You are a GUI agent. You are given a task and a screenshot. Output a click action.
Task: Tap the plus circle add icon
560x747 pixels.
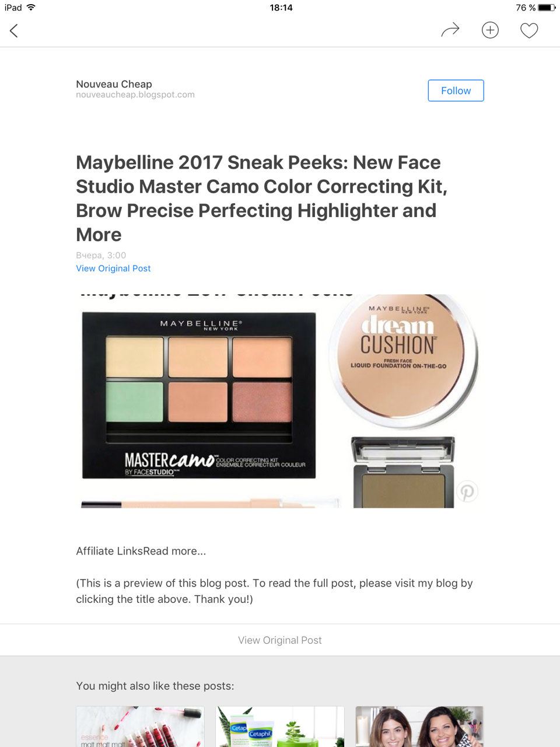(x=490, y=30)
